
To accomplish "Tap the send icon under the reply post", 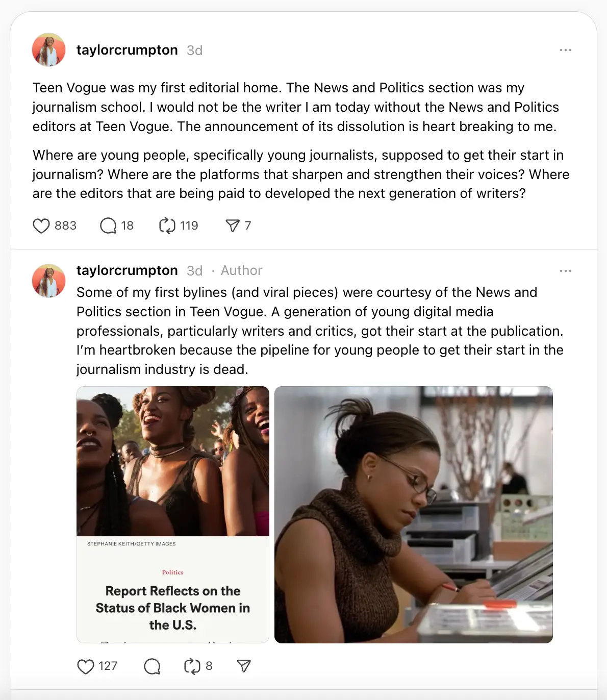I will click(245, 665).
